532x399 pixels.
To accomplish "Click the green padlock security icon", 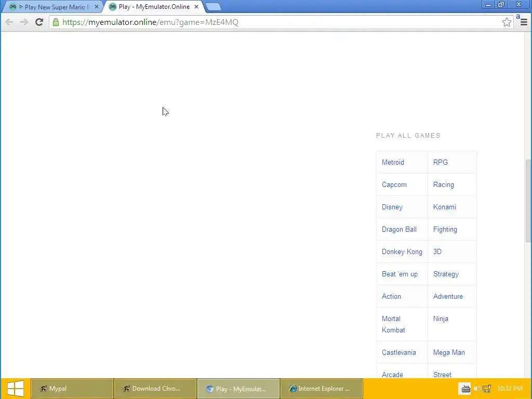I will click(56, 22).
